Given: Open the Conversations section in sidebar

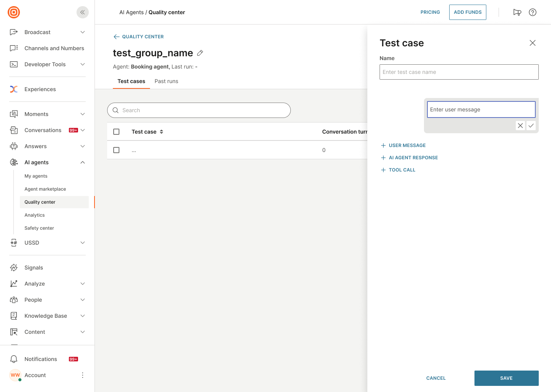Looking at the screenshot, I should [43, 130].
